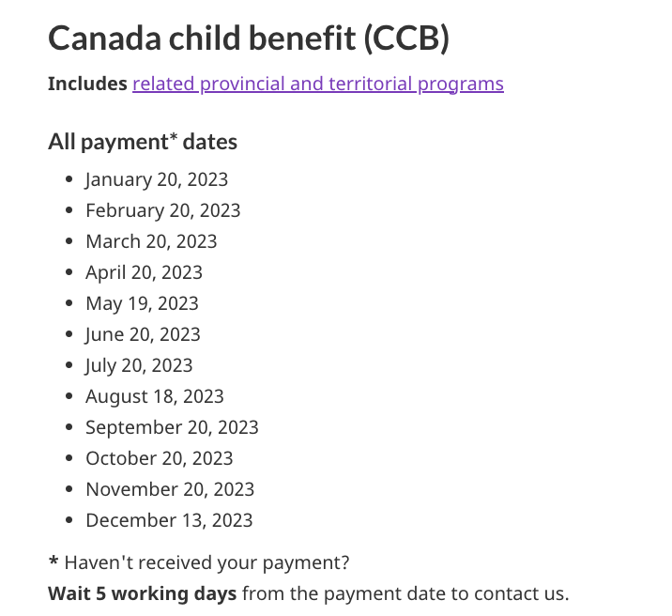The image size is (672, 616).
Task: Click the Canada child benefit (CCB) heading
Action: 249,38
